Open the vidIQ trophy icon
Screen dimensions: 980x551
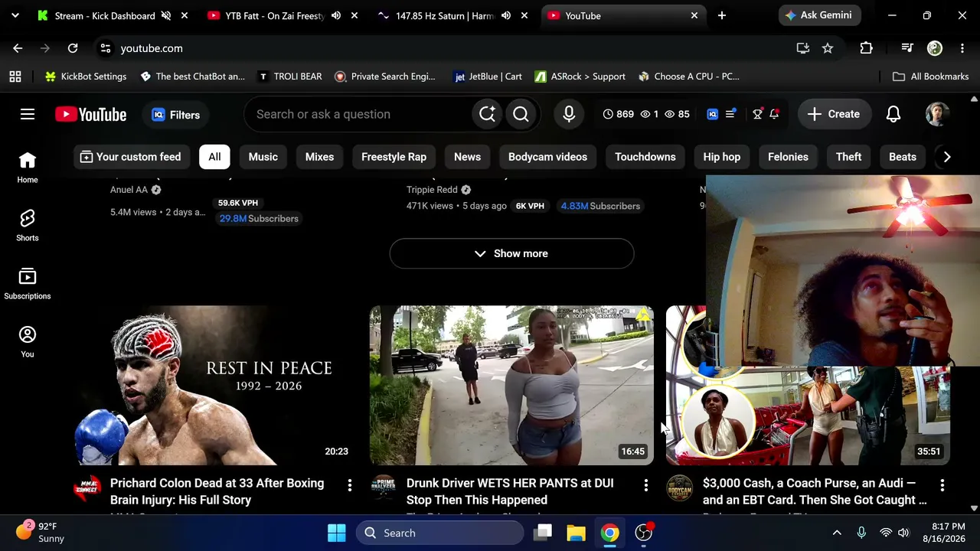click(757, 114)
